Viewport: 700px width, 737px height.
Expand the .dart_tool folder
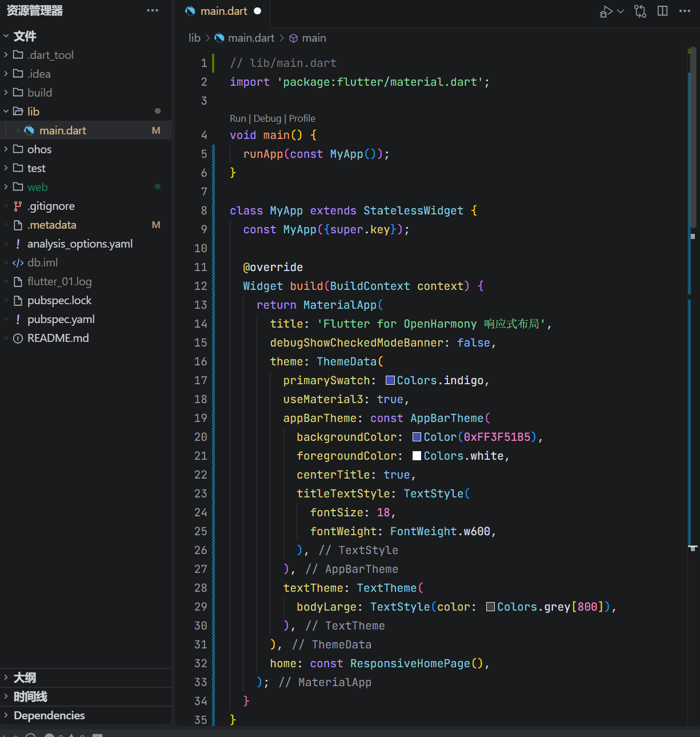click(86, 55)
